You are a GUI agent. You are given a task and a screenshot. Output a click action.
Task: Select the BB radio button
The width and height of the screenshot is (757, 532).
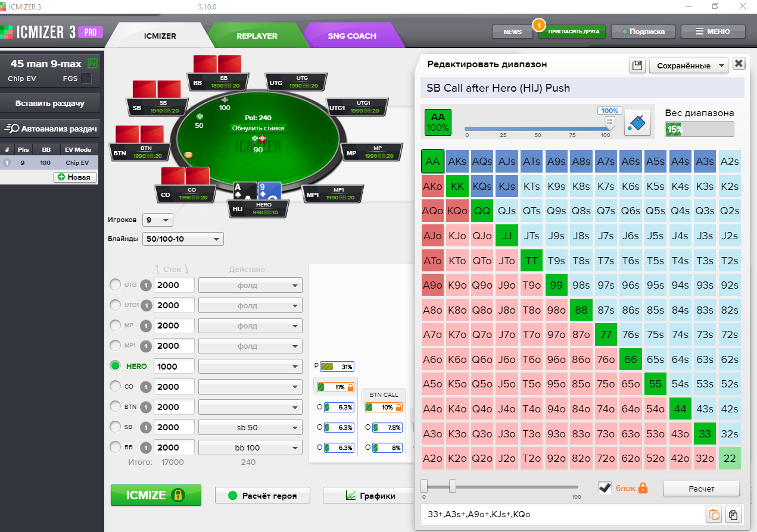[x=115, y=447]
